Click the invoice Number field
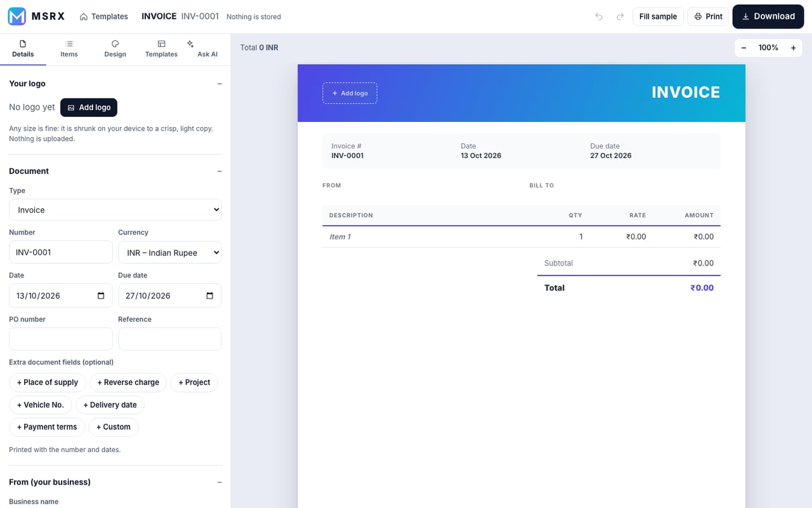812x508 pixels. pos(61,252)
